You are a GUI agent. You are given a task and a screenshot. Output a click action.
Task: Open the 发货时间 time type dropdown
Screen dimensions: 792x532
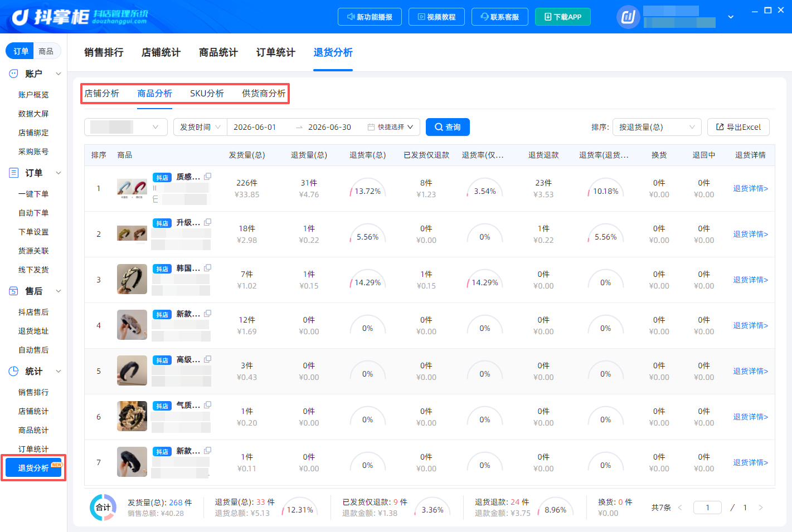[x=200, y=127]
